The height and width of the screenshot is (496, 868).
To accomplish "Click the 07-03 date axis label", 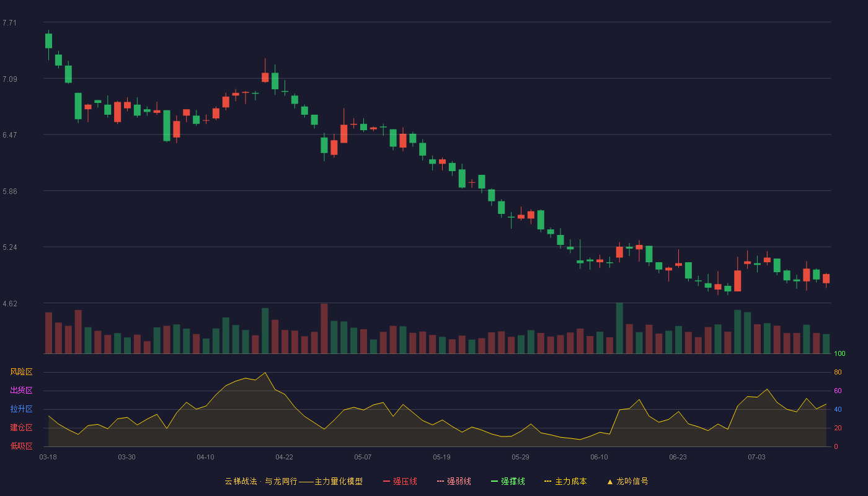I will [756, 457].
